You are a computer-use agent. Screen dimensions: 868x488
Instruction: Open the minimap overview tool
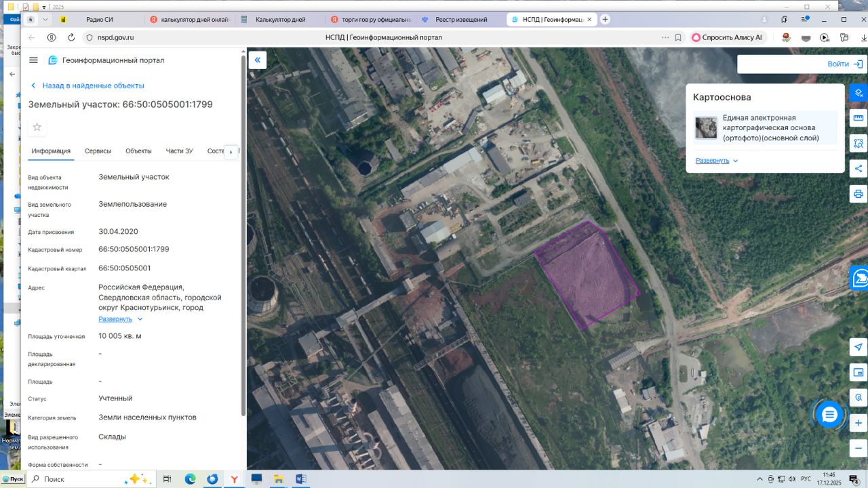pos(859,372)
